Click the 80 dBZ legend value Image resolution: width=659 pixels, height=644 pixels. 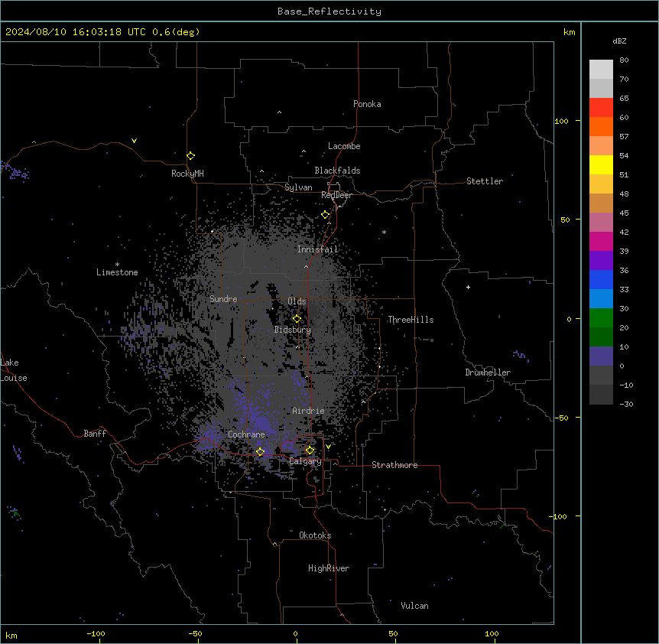(624, 60)
